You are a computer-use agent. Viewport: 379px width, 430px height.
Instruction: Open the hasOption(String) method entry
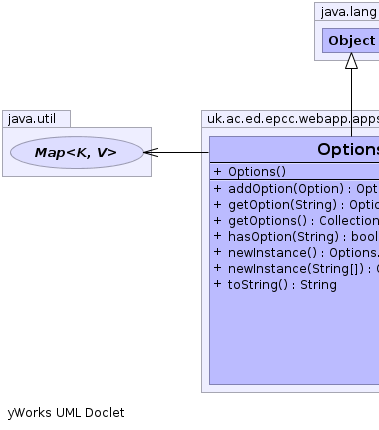[x=303, y=237]
